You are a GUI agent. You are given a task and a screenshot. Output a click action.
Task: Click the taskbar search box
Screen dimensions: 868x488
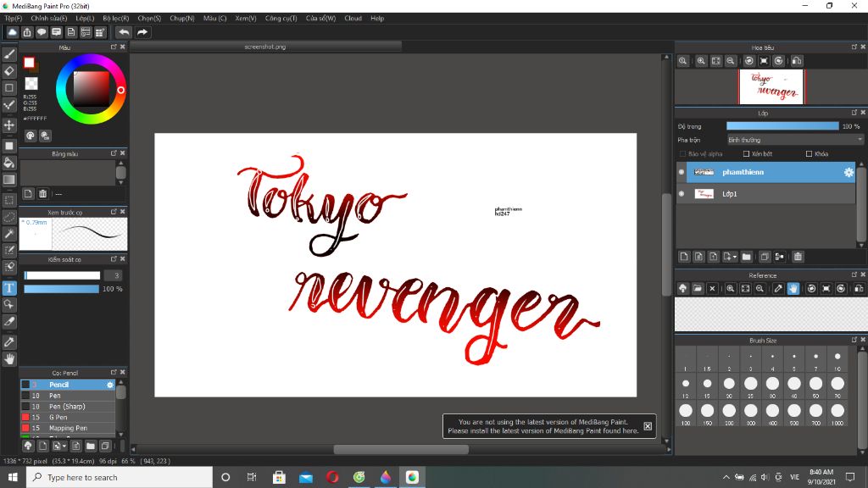pyautogui.click(x=120, y=477)
